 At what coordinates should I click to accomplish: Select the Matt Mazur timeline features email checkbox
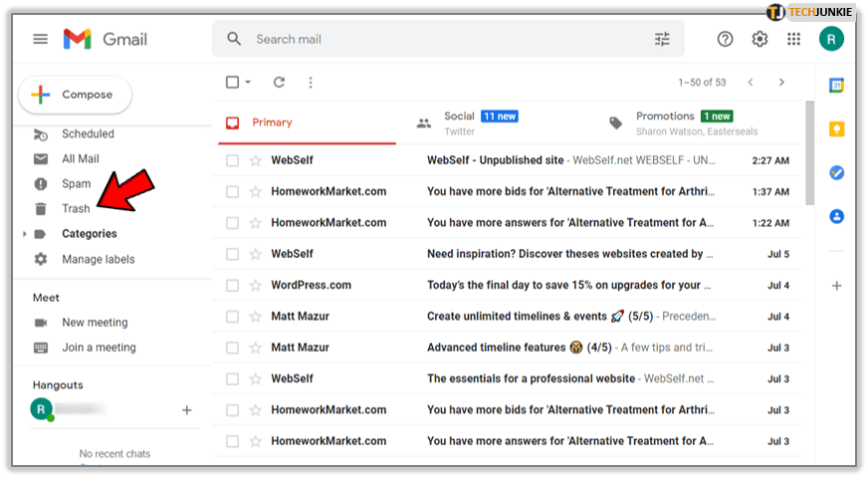[x=232, y=348]
